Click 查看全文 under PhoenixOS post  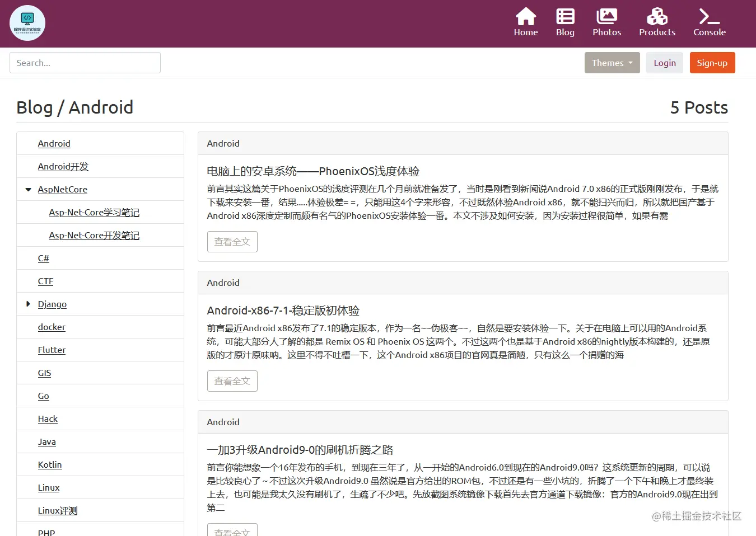click(232, 242)
